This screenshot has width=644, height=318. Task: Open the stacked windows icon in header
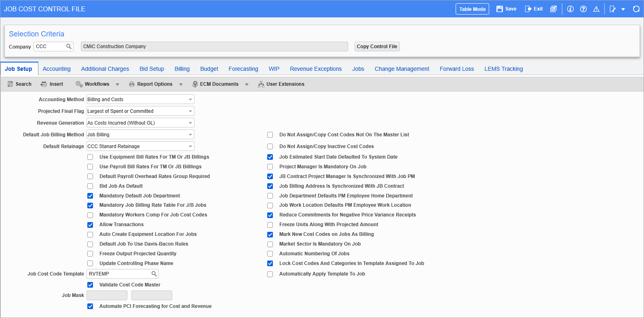pyautogui.click(x=553, y=9)
